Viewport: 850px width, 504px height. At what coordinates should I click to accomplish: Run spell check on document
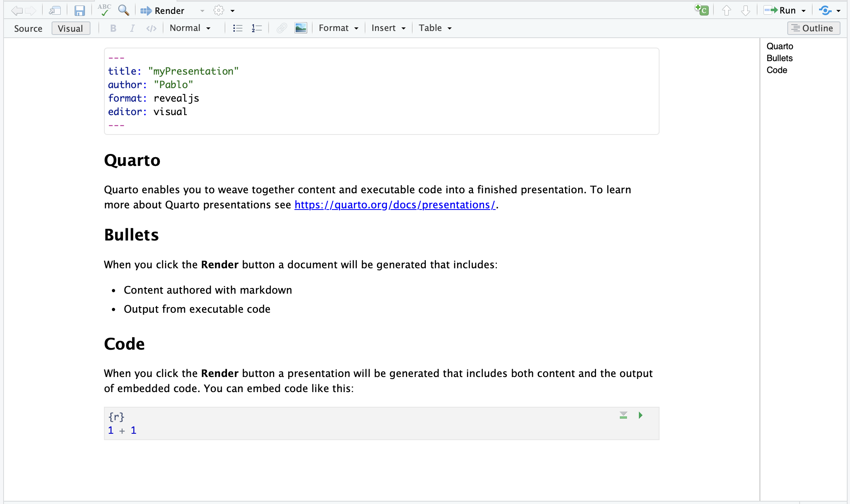(x=104, y=10)
